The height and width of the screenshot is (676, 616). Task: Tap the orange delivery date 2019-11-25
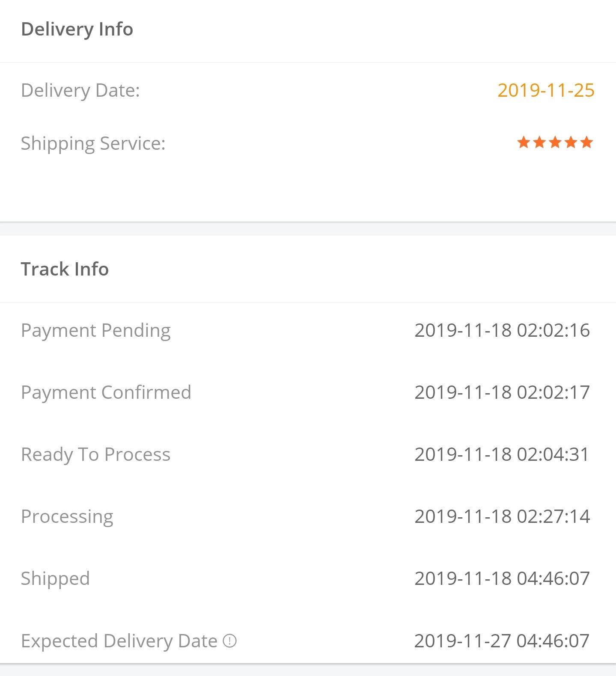[x=546, y=90]
